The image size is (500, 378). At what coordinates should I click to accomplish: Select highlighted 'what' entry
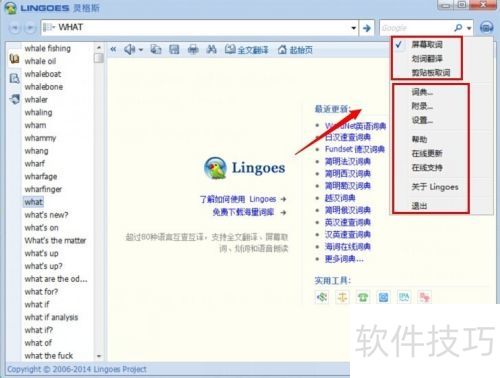click(34, 202)
